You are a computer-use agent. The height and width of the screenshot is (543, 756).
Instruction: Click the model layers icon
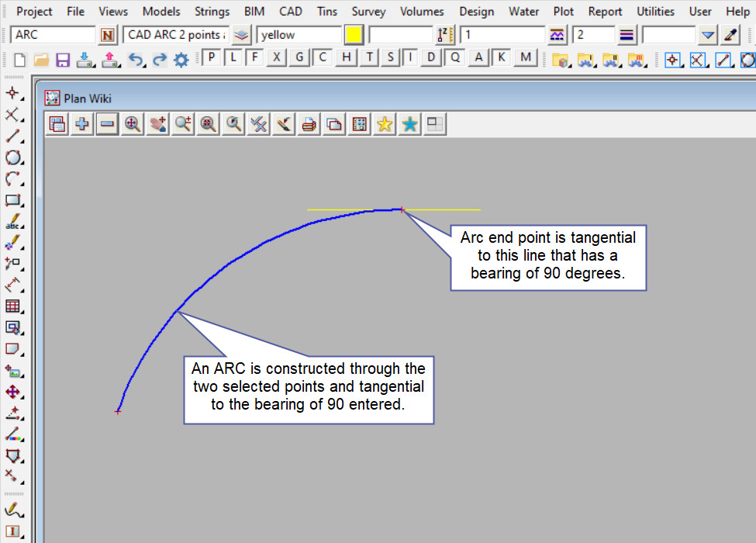click(x=241, y=35)
